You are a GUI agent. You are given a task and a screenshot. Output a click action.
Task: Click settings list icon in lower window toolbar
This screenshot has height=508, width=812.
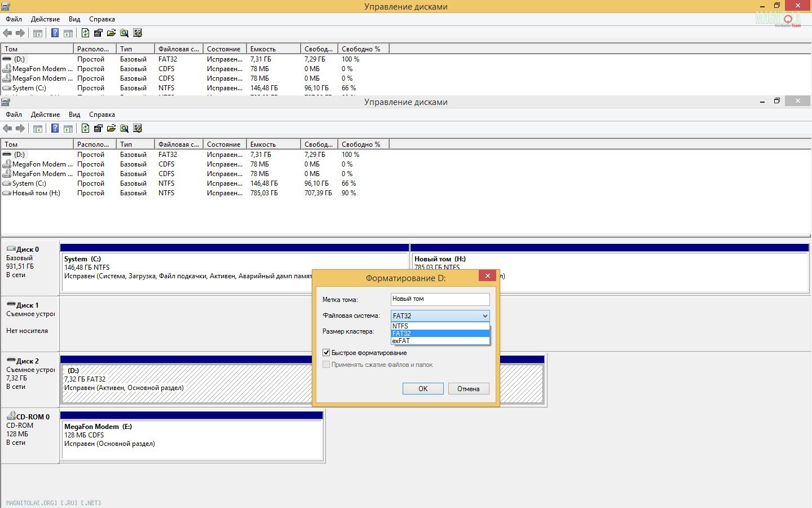137,129
